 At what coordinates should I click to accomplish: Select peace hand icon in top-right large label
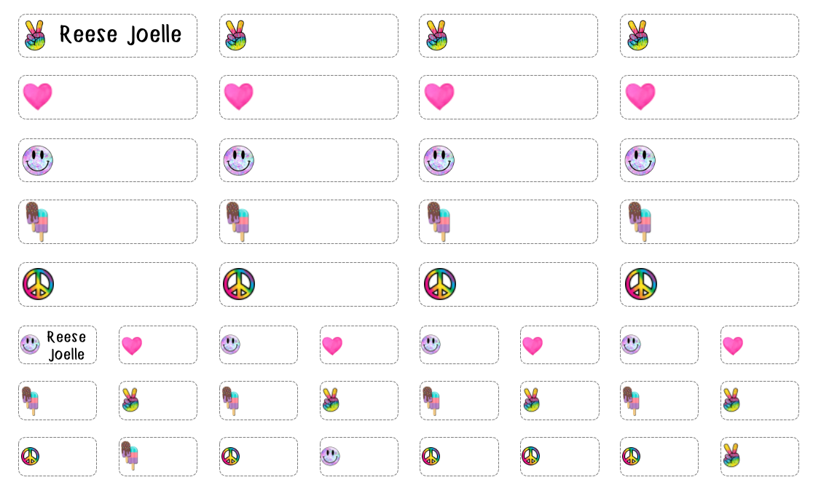pos(637,35)
